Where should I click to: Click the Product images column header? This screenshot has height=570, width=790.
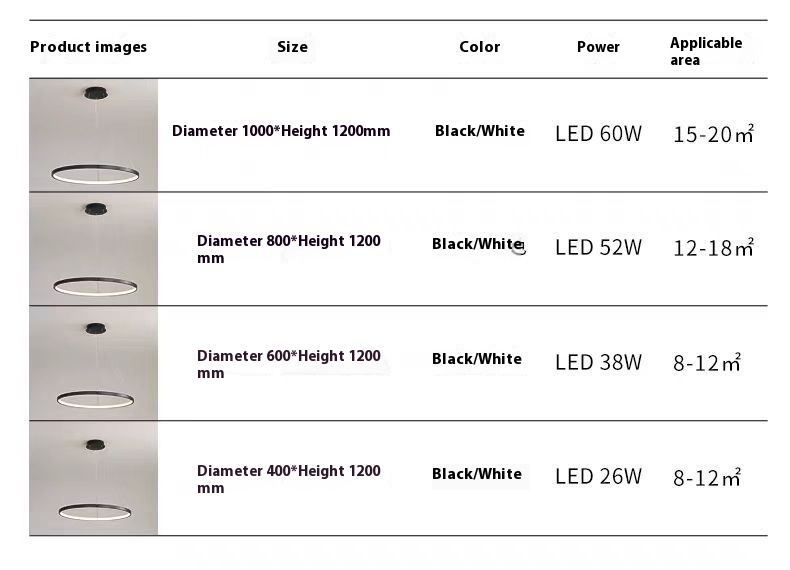(88, 47)
